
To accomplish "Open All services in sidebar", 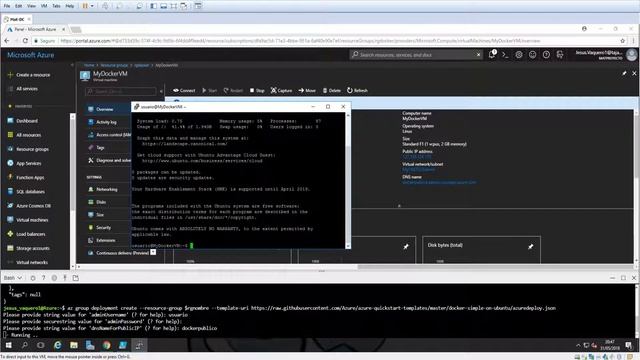I will coord(24,89).
